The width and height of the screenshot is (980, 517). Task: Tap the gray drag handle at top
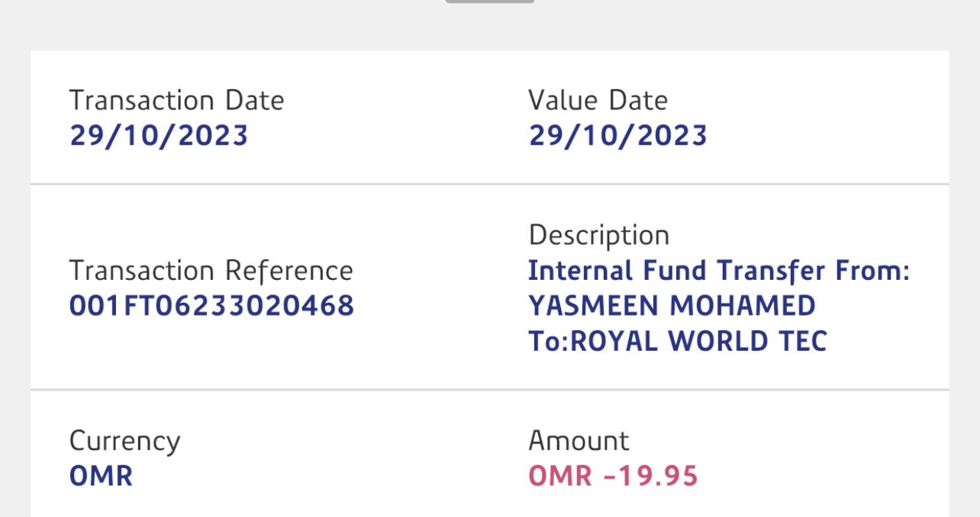489,2
